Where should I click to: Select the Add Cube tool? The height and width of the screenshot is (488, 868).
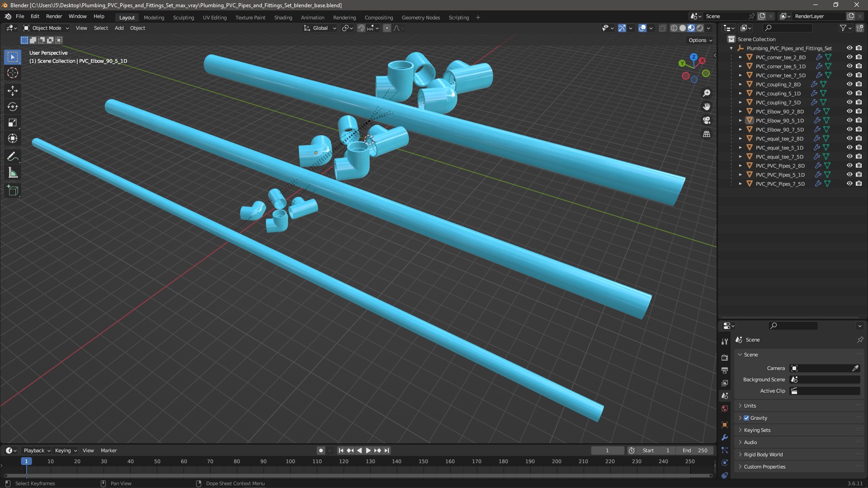coord(13,191)
